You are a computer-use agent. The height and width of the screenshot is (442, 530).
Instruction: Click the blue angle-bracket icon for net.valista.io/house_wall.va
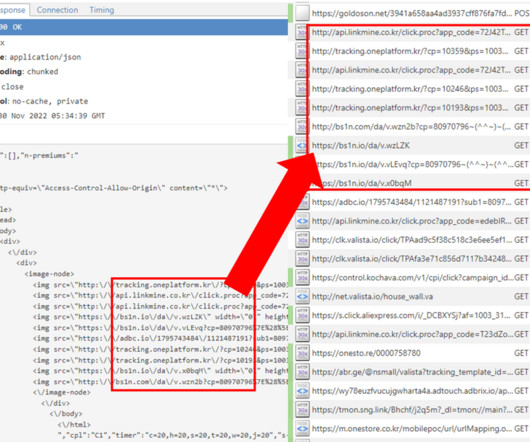[x=302, y=297]
